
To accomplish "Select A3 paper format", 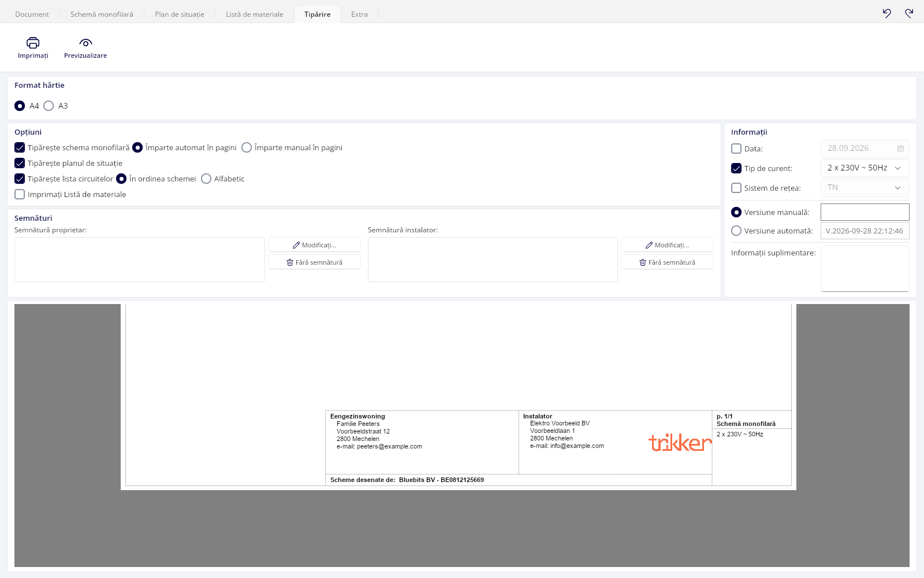I will [49, 106].
